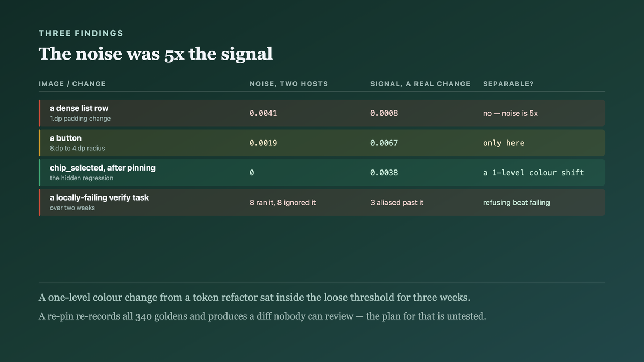Select the "SIGNAL, A REAL CHANGE" header
Image resolution: width=644 pixels, height=362 pixels.
(x=420, y=84)
